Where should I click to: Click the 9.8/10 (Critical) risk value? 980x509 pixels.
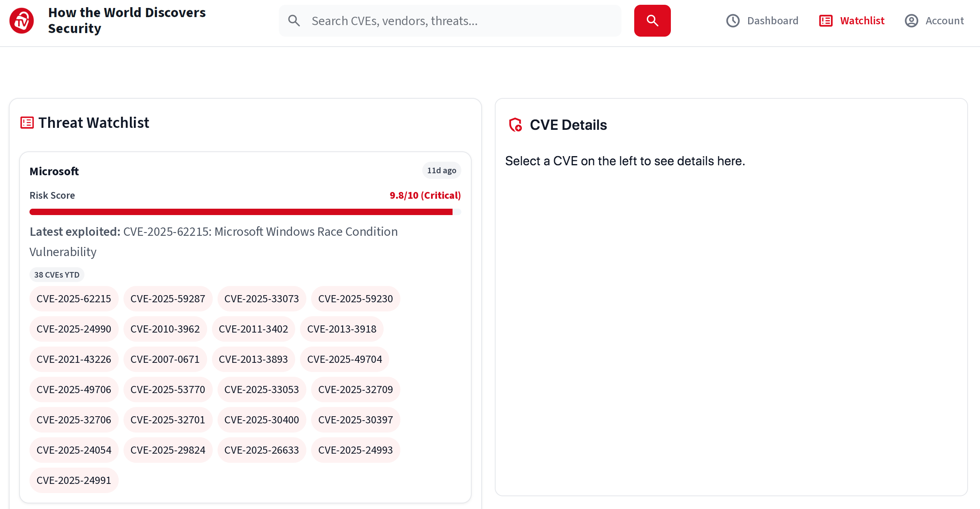[425, 196]
